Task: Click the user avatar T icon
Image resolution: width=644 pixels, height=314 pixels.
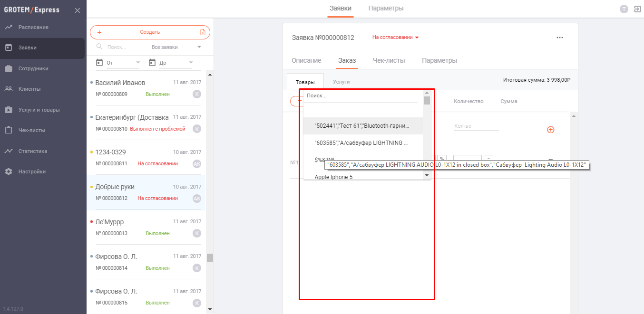Action: click(x=624, y=9)
